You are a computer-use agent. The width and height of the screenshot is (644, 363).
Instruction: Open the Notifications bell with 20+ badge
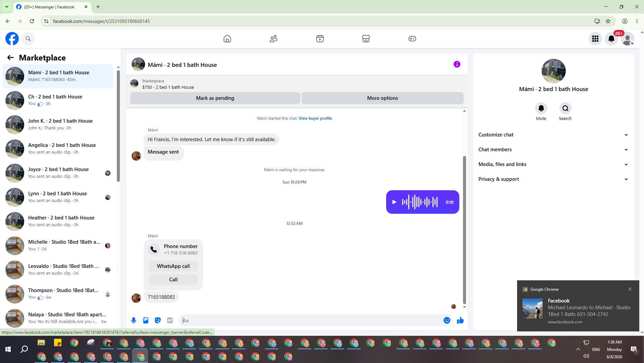(x=611, y=39)
